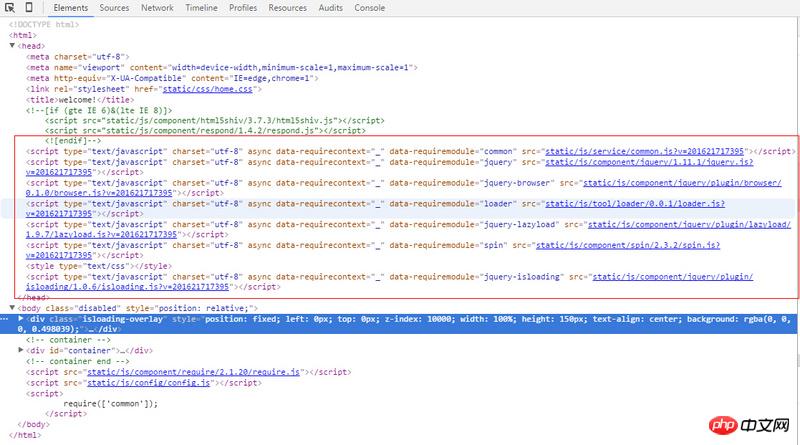Image resolution: width=800 pixels, height=445 pixels.
Task: Toggle device mode phone icon
Action: click(29, 8)
